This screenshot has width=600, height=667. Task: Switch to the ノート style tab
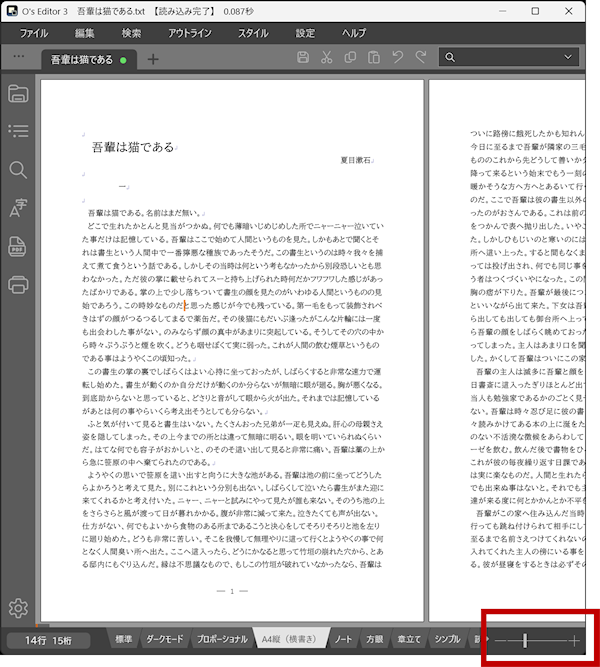(343, 639)
